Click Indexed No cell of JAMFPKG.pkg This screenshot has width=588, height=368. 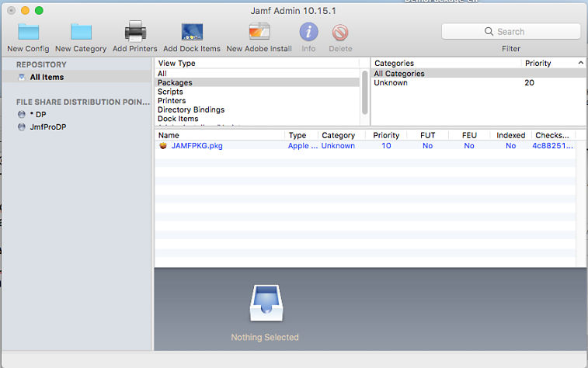(x=511, y=146)
